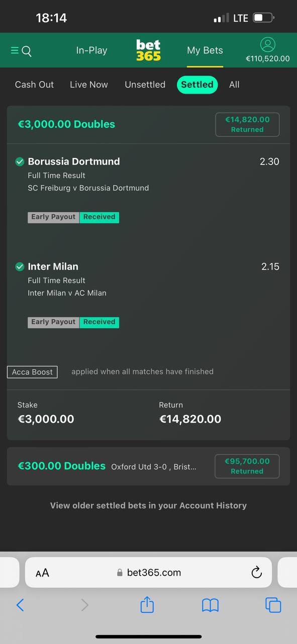This screenshot has width=297, height=644.
Task: Tap the bet365 logo
Action: click(x=148, y=50)
